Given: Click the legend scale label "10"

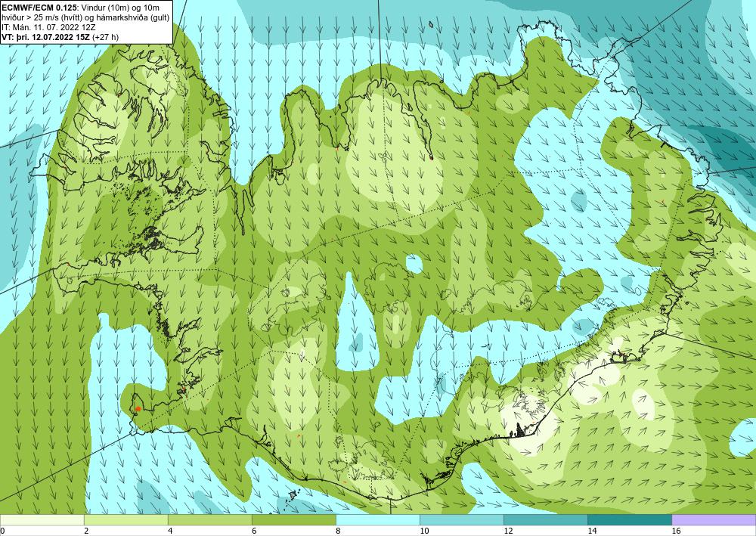Looking at the screenshot, I should (x=424, y=531).
